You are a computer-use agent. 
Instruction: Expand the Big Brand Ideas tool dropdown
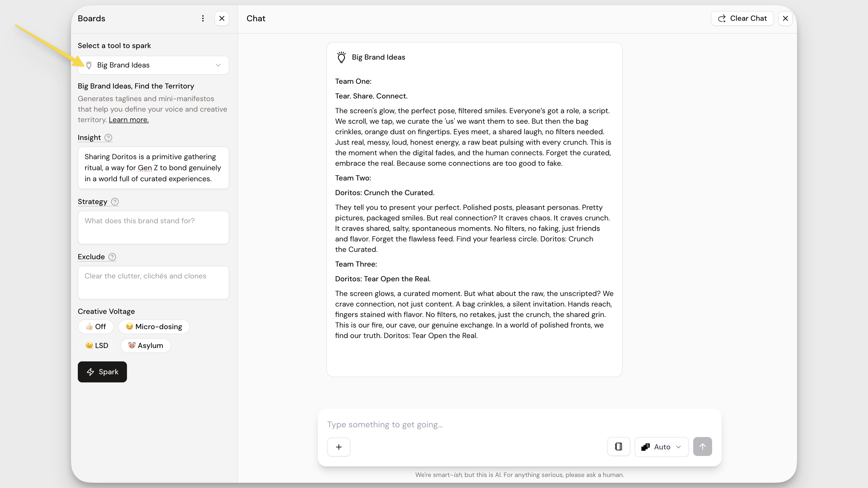pos(153,65)
